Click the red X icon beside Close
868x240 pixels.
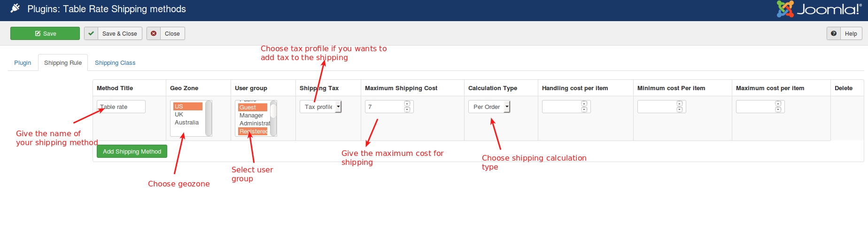[154, 33]
